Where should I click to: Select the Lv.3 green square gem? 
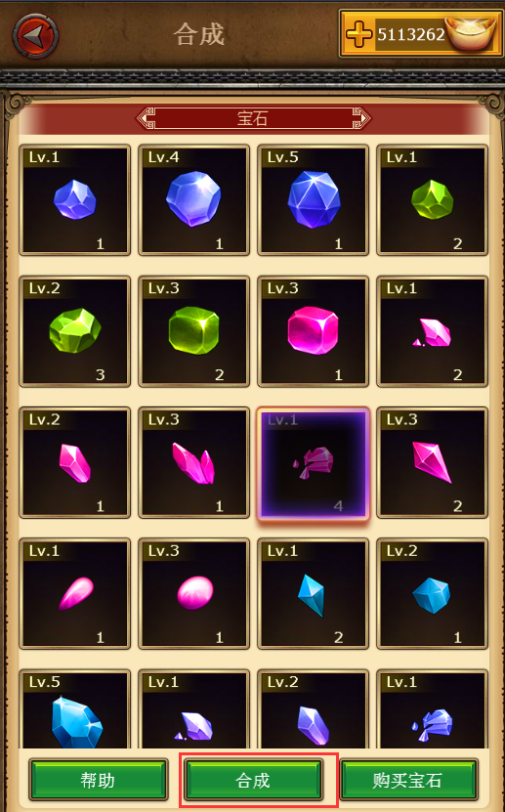pos(193,331)
